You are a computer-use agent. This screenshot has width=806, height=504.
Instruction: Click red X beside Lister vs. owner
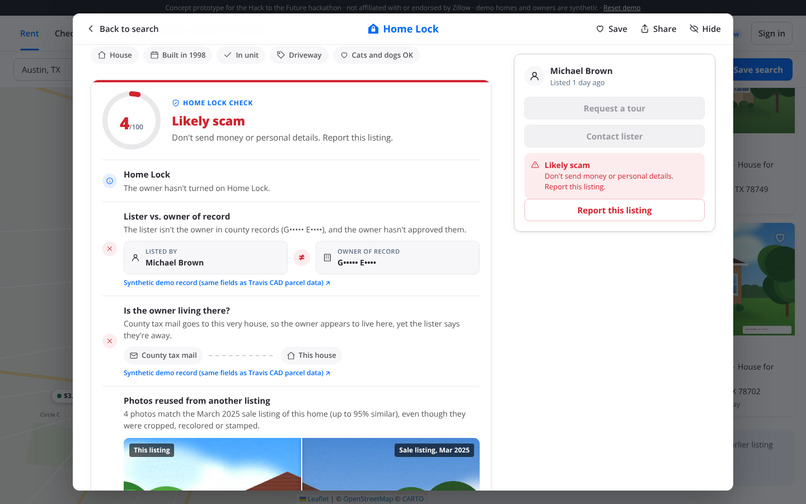coord(109,249)
